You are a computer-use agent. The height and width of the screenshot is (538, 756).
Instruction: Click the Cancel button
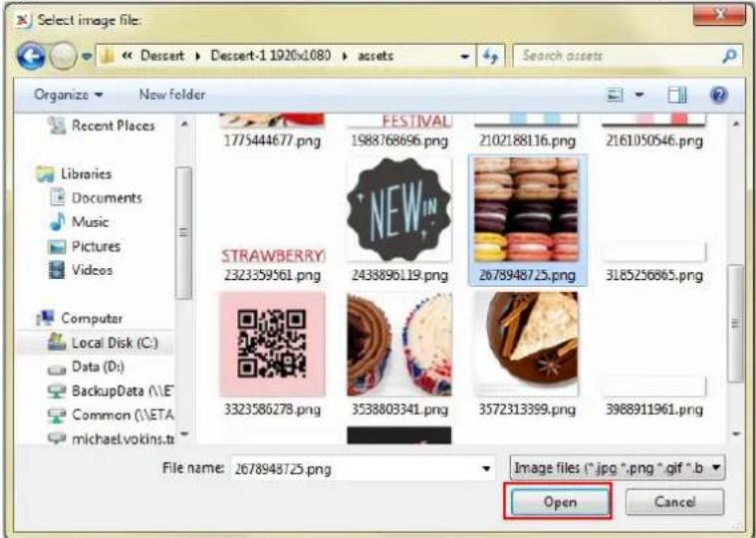(x=675, y=502)
